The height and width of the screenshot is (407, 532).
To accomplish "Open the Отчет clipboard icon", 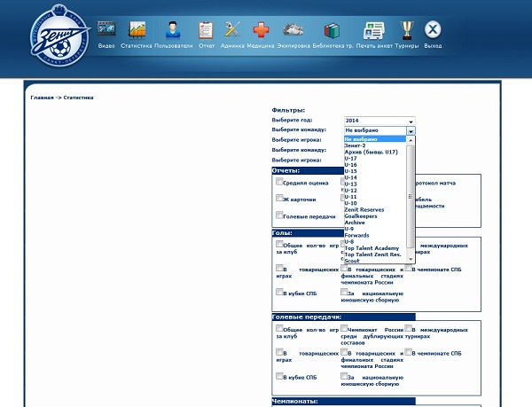I will click(206, 30).
